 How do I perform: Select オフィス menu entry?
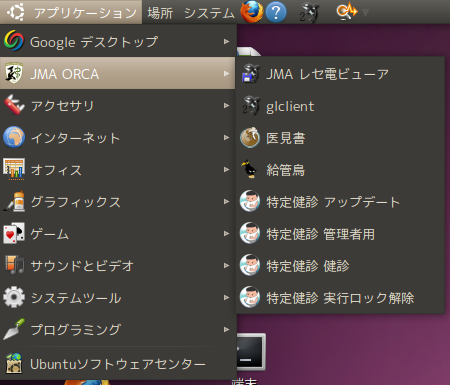pos(118,169)
